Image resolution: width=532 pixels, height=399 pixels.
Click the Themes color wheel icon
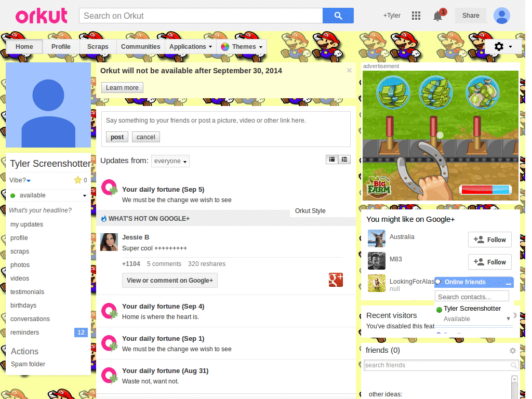(224, 47)
